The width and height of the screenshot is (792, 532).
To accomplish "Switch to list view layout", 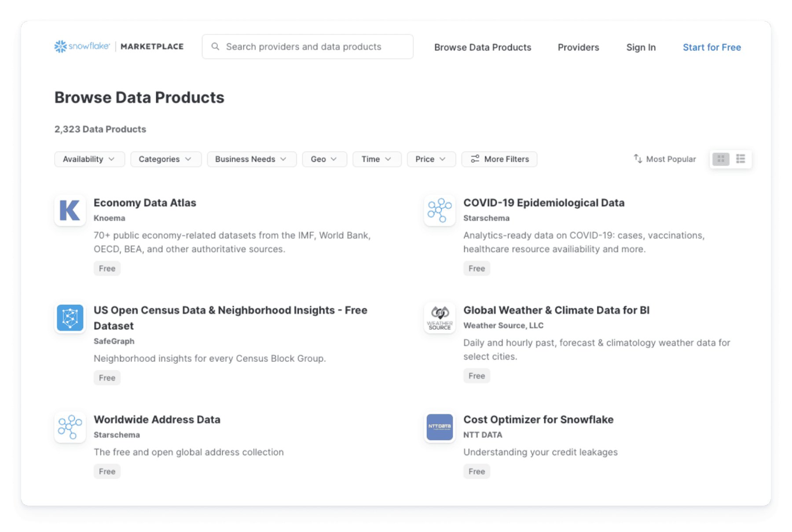I will (x=741, y=159).
